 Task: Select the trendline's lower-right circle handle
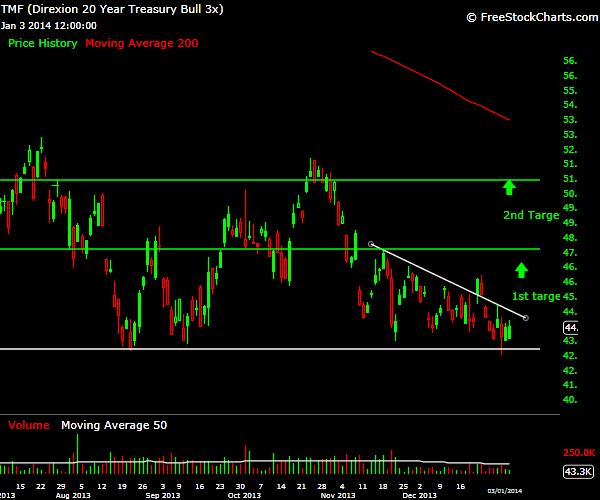pos(526,318)
